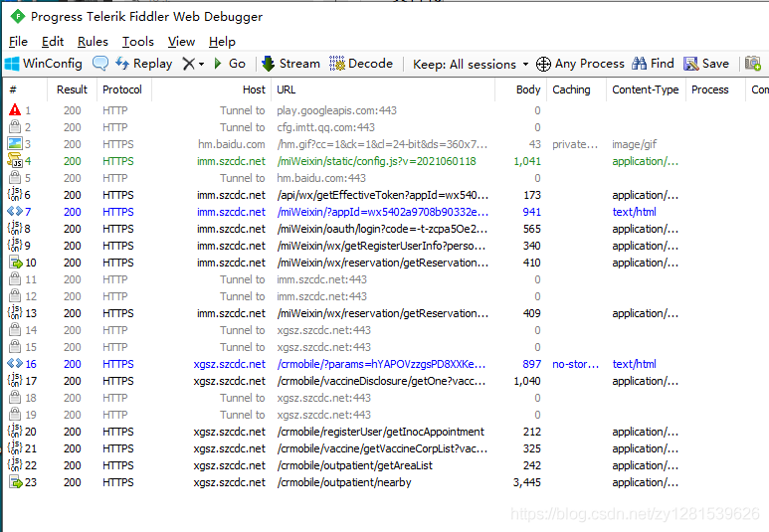Select the /crmobile/registerUser/getInocAppointment URL
The image size is (769, 532).
pyautogui.click(x=381, y=432)
